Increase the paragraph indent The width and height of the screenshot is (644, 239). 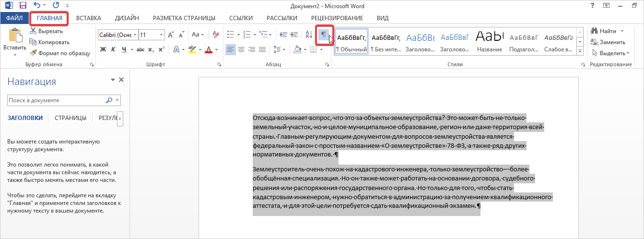pos(294,35)
